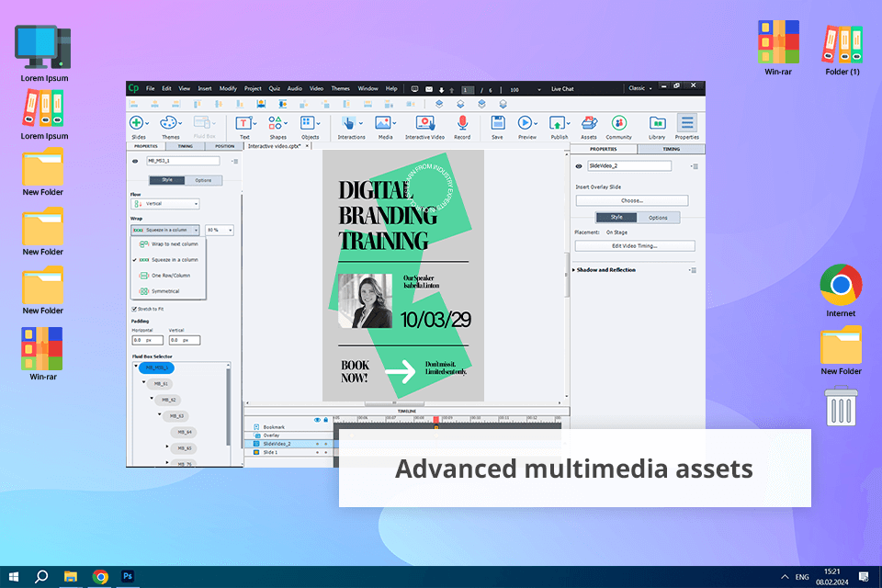Select the Options button in left panel
This screenshot has width=882, height=588.
(204, 180)
